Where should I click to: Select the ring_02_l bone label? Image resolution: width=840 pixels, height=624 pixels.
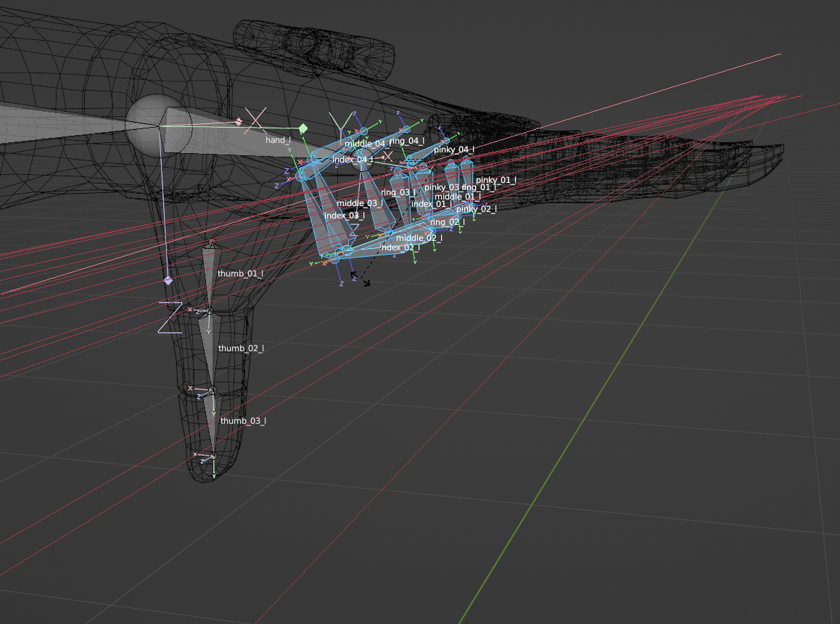click(x=448, y=221)
